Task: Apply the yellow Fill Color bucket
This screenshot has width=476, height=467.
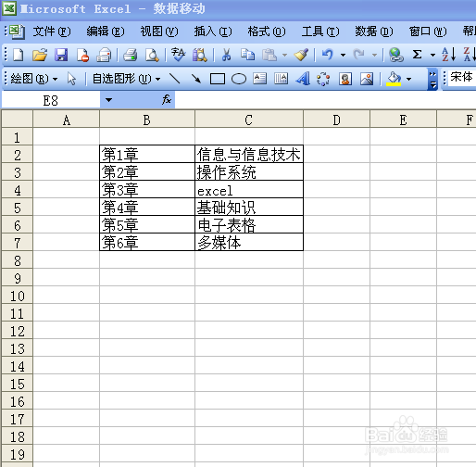Action: coord(394,79)
